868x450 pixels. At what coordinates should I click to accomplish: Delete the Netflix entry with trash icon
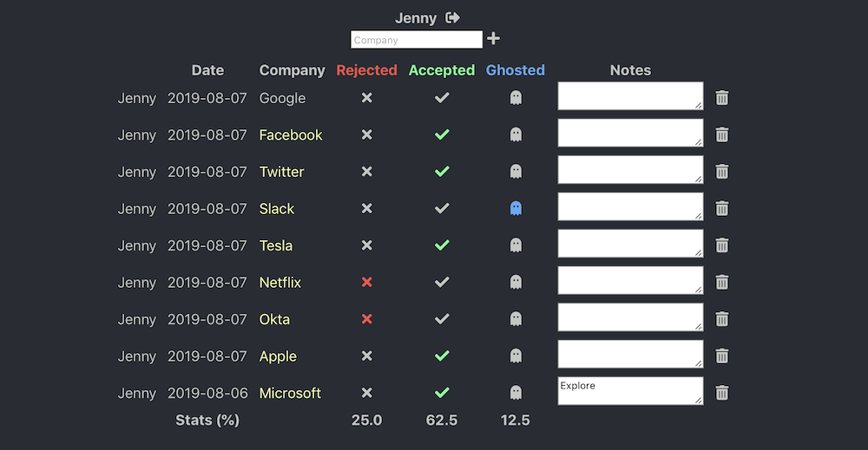click(721, 283)
